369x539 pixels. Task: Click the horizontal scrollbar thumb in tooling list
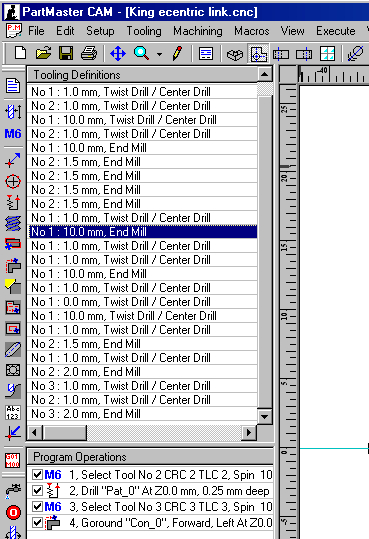(65, 432)
